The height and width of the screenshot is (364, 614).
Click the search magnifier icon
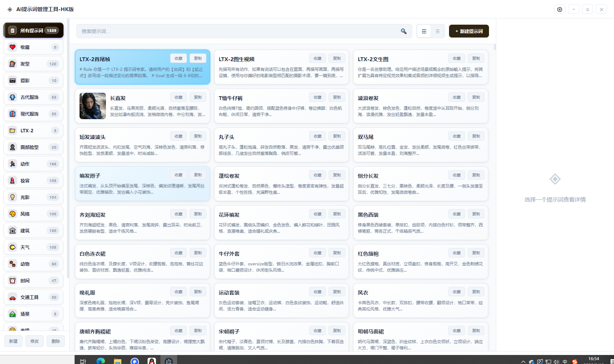pyautogui.click(x=404, y=31)
